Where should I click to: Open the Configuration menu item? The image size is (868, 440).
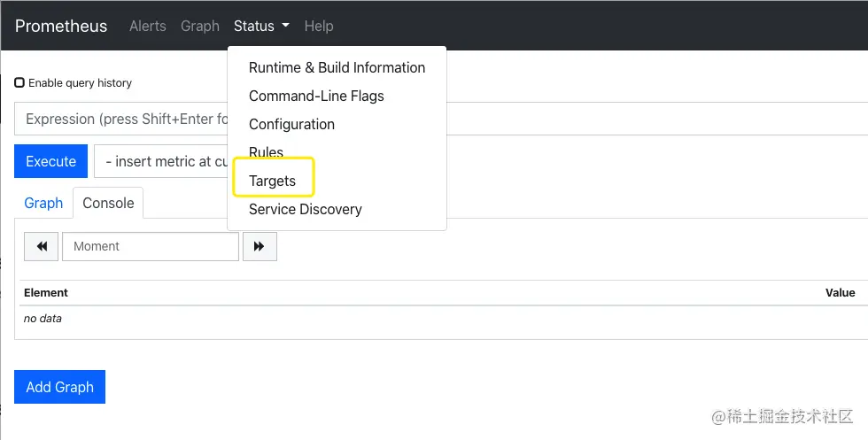291,124
